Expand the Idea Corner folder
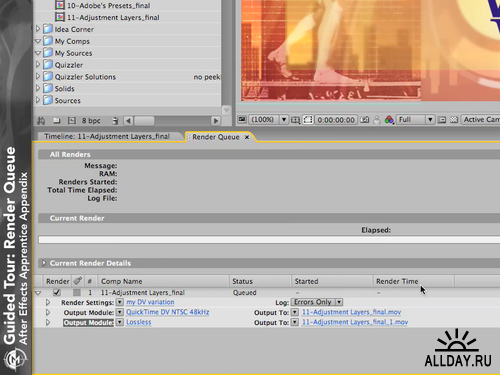500x375 pixels. [38, 29]
